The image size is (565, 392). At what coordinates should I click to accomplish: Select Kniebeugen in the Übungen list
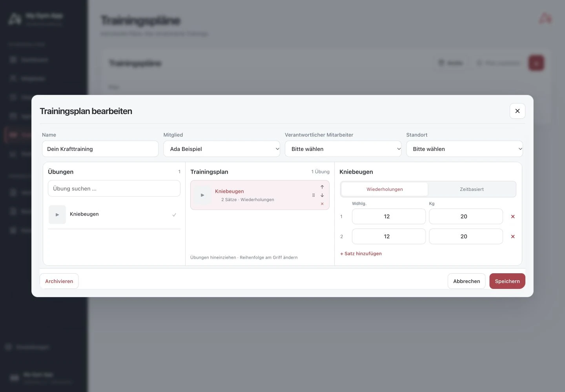coord(114,214)
